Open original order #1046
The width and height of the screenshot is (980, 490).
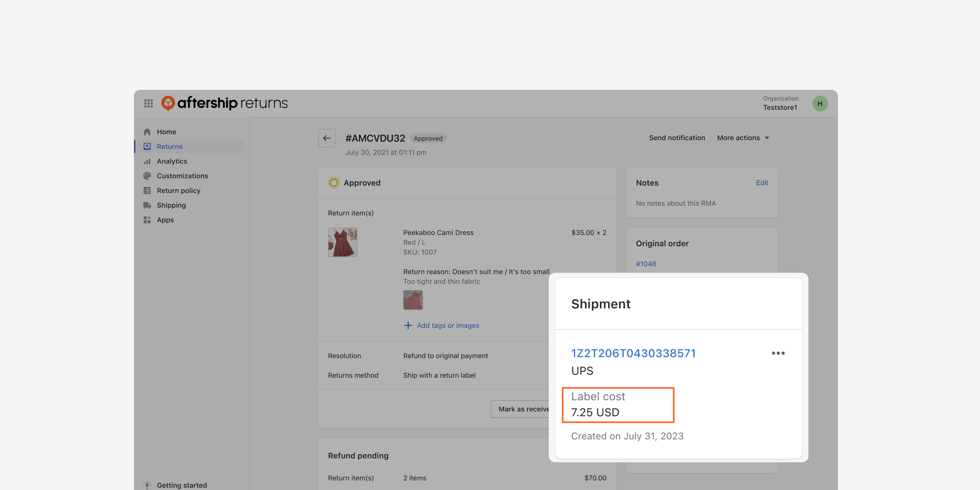[646, 264]
